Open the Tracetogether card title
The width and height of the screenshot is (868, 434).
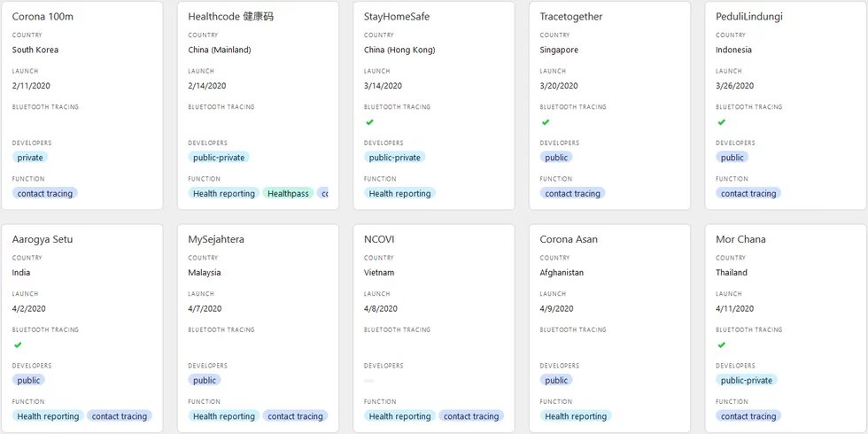571,17
